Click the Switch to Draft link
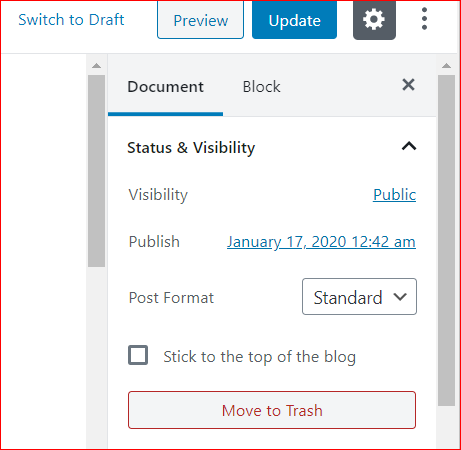Image resolution: width=461 pixels, height=450 pixels. click(x=71, y=20)
